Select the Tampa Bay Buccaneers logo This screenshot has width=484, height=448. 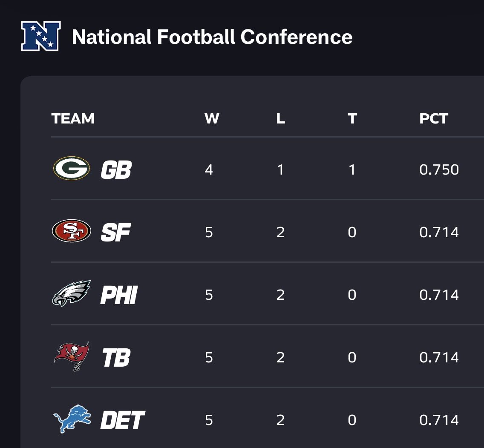(x=72, y=356)
